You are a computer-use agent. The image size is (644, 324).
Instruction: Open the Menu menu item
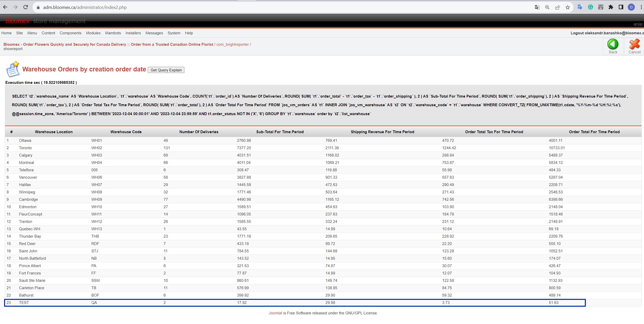(32, 33)
